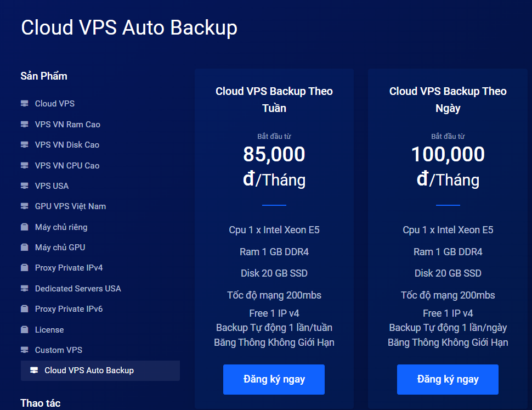Click the server icon beside VPS USA
This screenshot has height=410, width=532.
pos(25,186)
